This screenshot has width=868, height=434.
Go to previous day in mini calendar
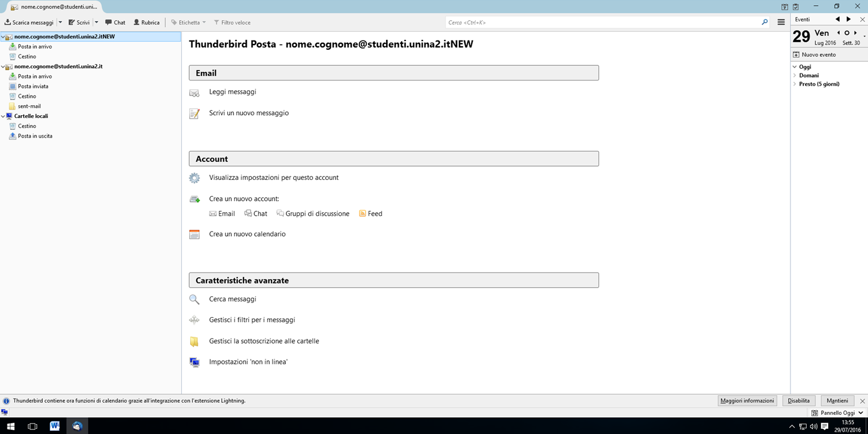pyautogui.click(x=838, y=33)
